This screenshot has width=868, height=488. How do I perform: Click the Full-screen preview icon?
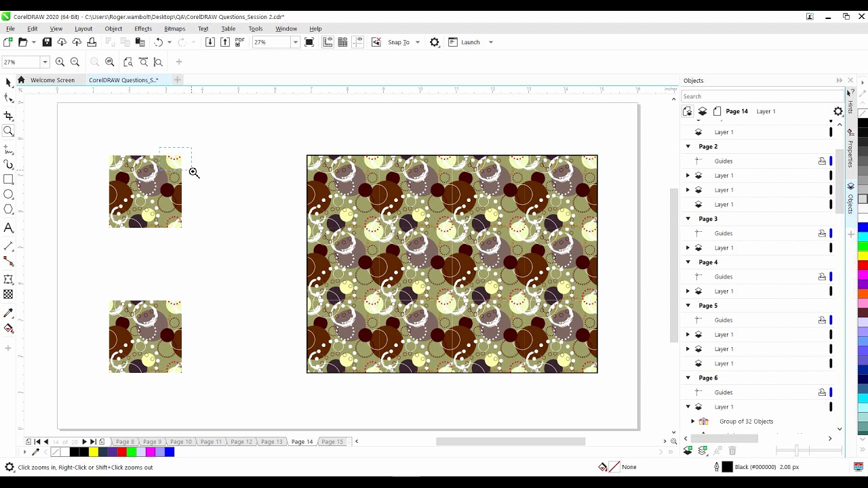(x=309, y=42)
